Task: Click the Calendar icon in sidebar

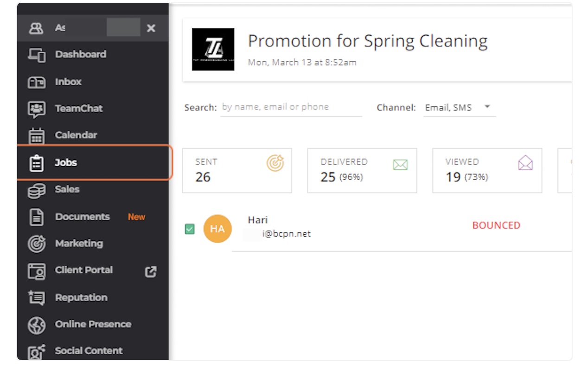Action: [x=37, y=136]
